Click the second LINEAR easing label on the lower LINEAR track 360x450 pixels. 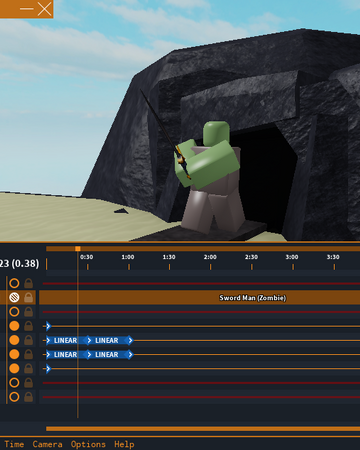[x=107, y=354]
